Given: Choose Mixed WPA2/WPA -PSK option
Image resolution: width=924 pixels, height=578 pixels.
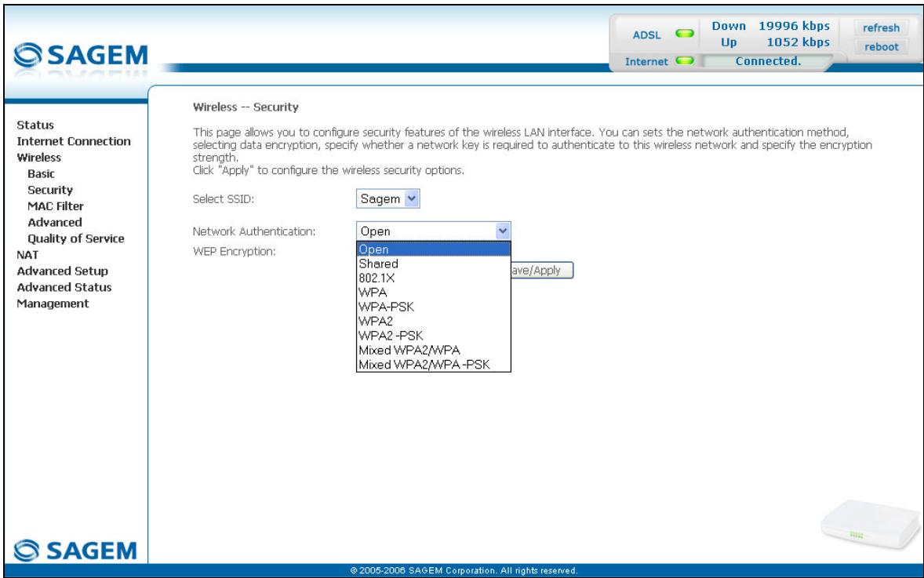Looking at the screenshot, I should click(433, 365).
